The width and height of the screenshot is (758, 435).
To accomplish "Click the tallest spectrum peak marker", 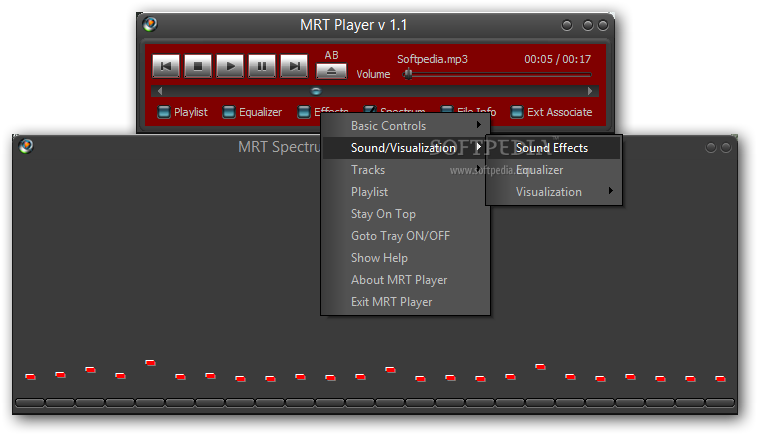I will [x=150, y=362].
